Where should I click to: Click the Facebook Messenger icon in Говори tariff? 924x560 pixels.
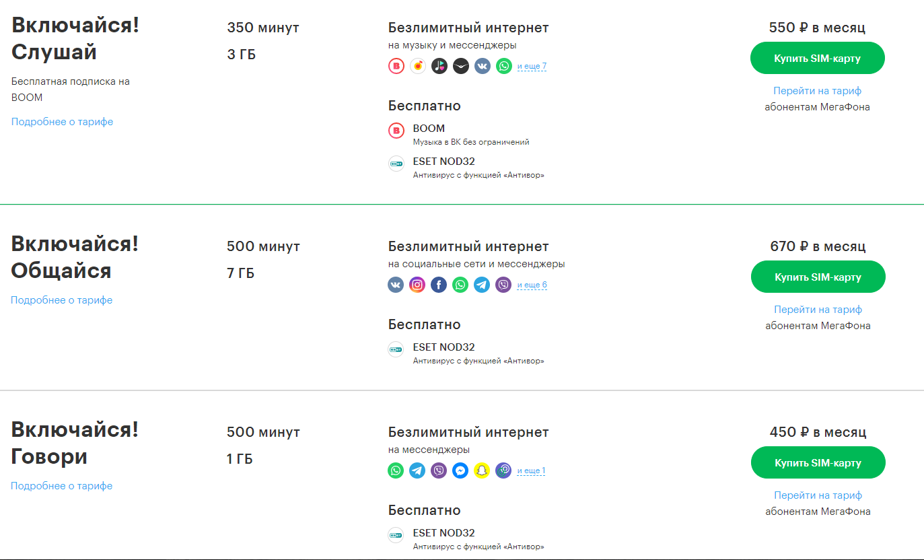460,470
